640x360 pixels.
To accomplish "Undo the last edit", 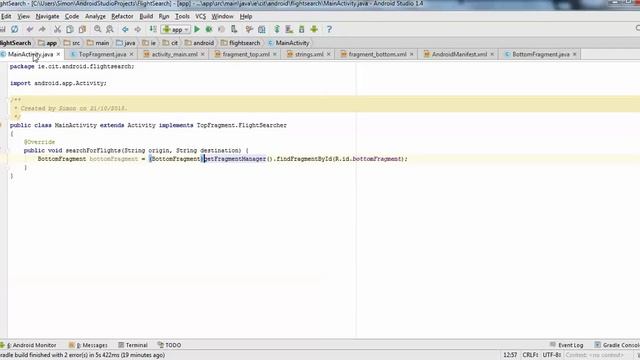I will (30, 29).
